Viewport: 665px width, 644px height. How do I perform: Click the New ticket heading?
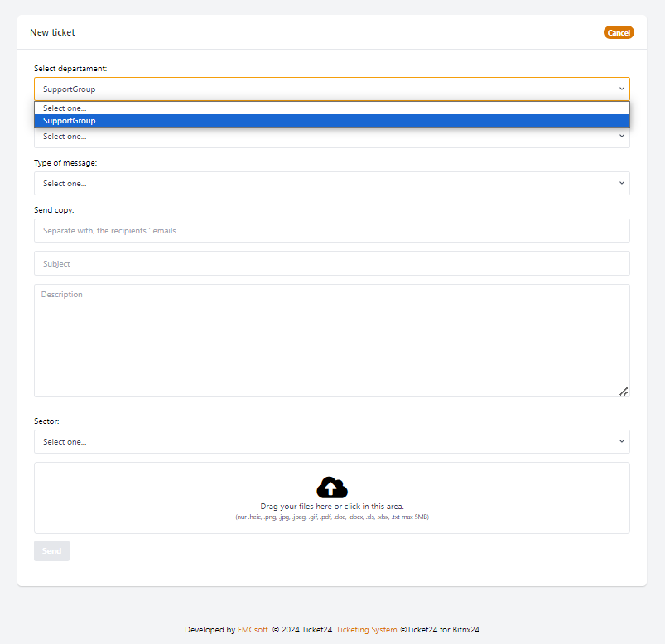(x=52, y=32)
